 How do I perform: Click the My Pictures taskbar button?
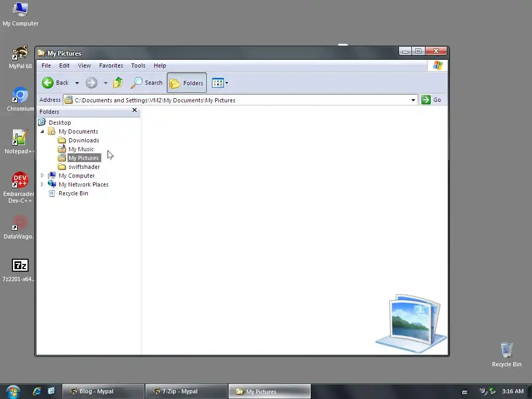click(270, 391)
